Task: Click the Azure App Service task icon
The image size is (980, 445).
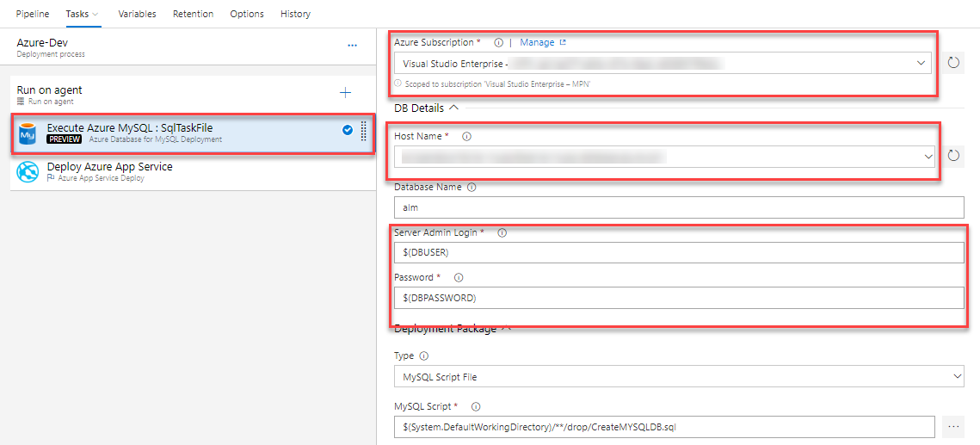Action: 28,172
